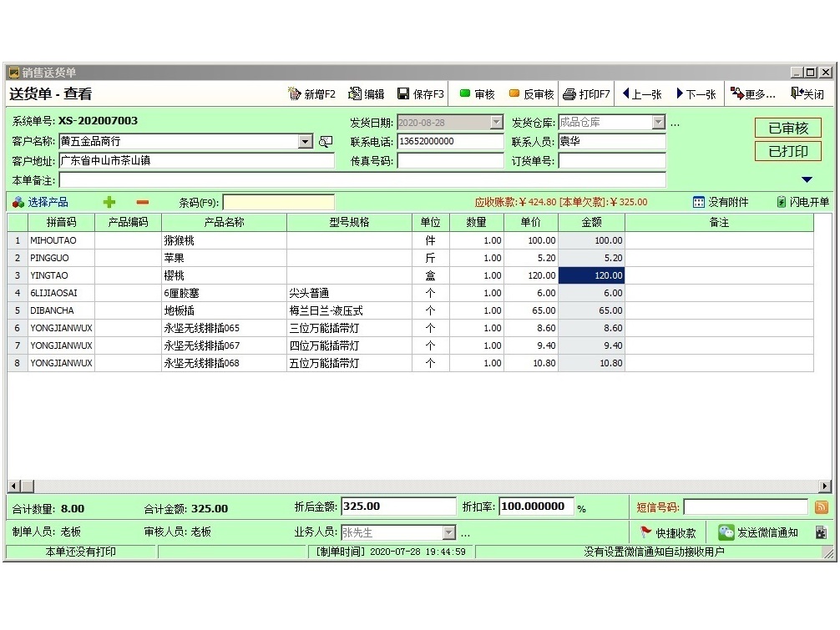Click 反审核 to revoke the approval

531,94
